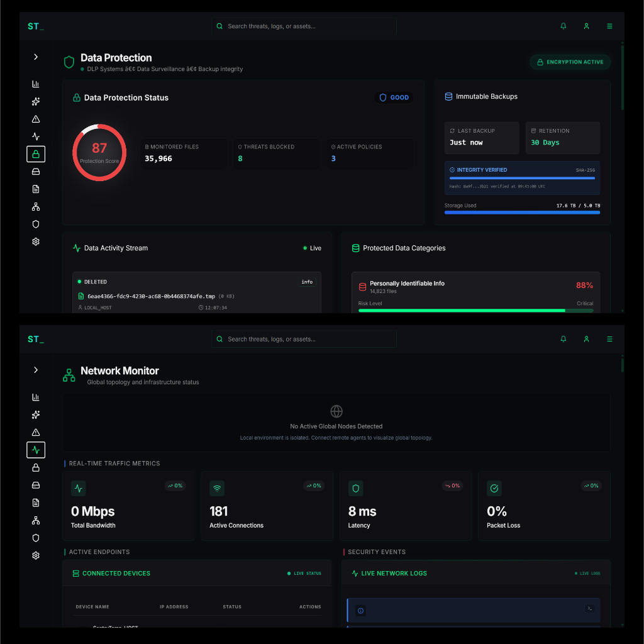Click the Encryption Active badge
644x644 pixels.
click(570, 62)
